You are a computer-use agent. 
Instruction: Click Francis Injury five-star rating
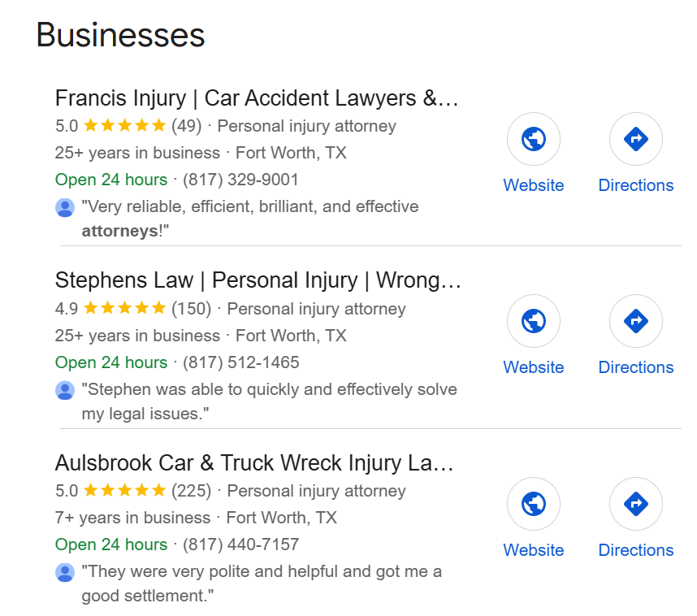click(124, 126)
